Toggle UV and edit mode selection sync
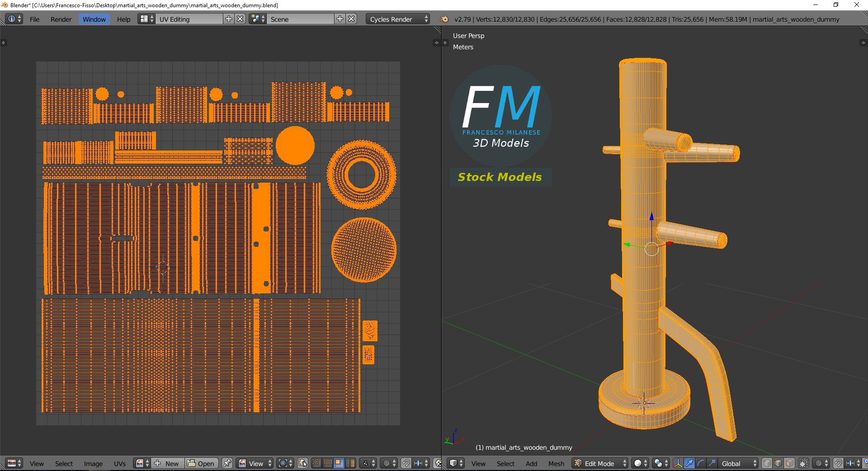868x471 pixels. click(302, 463)
